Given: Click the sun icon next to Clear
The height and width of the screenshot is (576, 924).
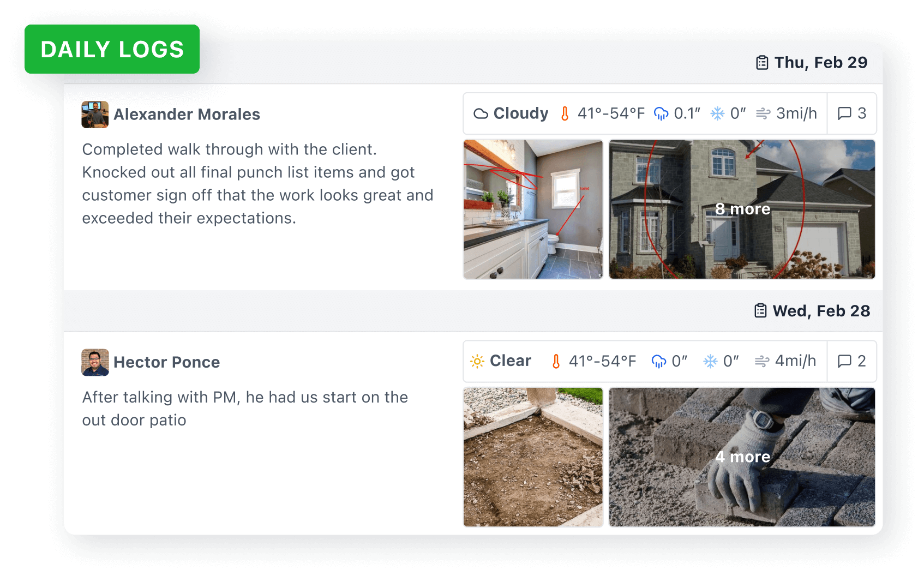Looking at the screenshot, I should coord(477,361).
